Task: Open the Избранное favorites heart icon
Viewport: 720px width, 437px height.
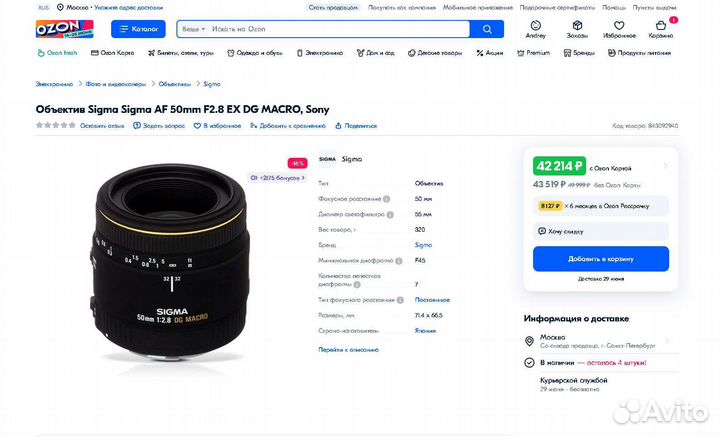Action: click(x=618, y=28)
